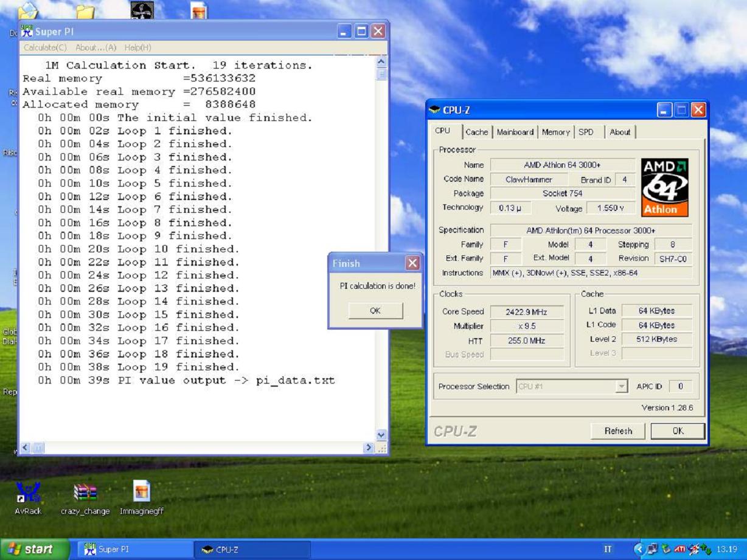Image resolution: width=747 pixels, height=560 pixels.
Task: Click Super PI horizontal scroll right arrow
Action: tap(369, 448)
